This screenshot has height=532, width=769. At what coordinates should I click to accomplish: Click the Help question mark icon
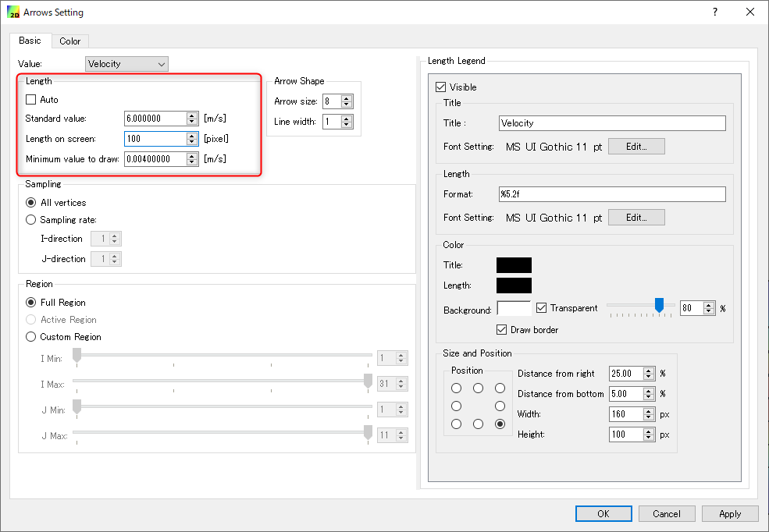coord(715,12)
